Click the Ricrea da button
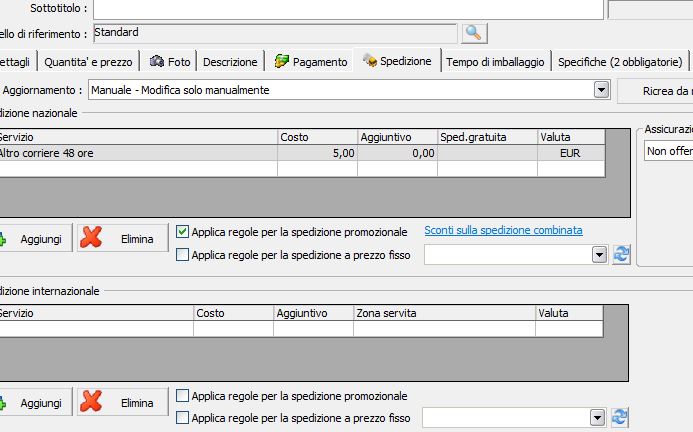 (x=655, y=91)
